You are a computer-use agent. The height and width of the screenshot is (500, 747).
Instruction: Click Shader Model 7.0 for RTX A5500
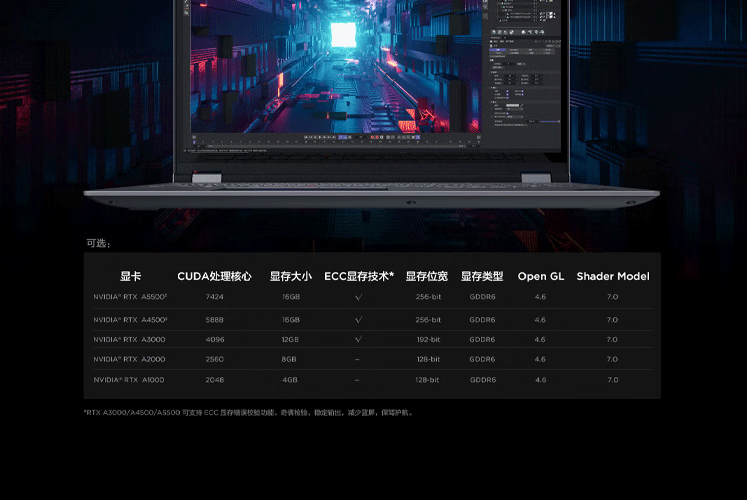point(613,297)
